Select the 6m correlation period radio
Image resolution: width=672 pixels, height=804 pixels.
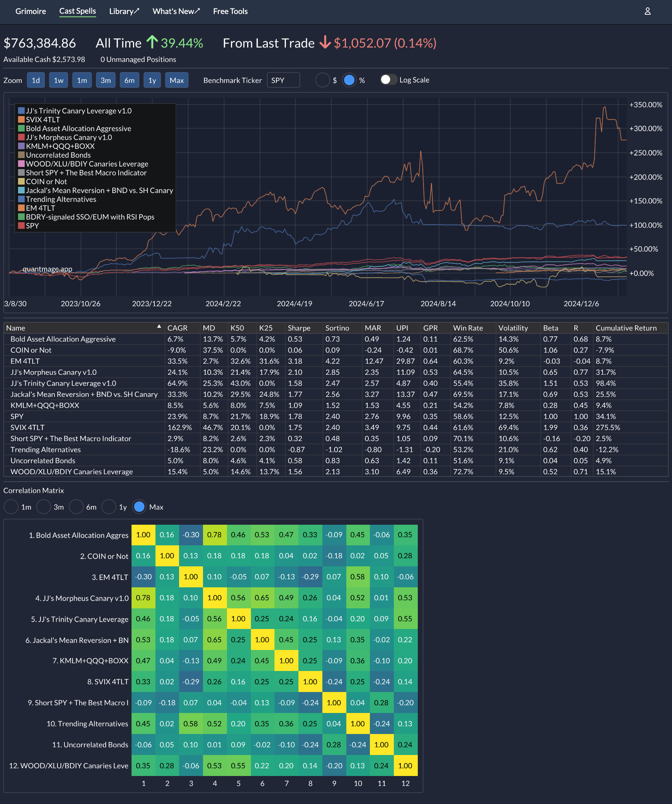(x=76, y=507)
